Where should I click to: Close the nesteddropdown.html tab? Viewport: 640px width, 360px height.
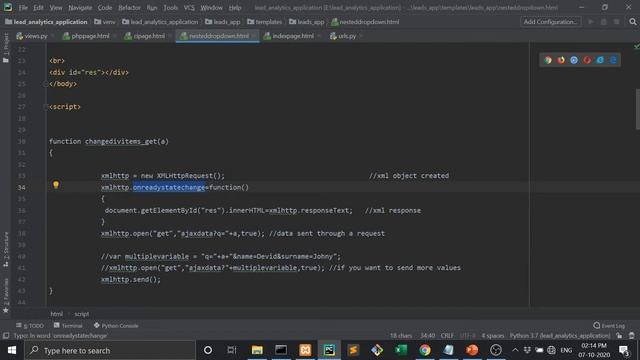click(x=253, y=36)
